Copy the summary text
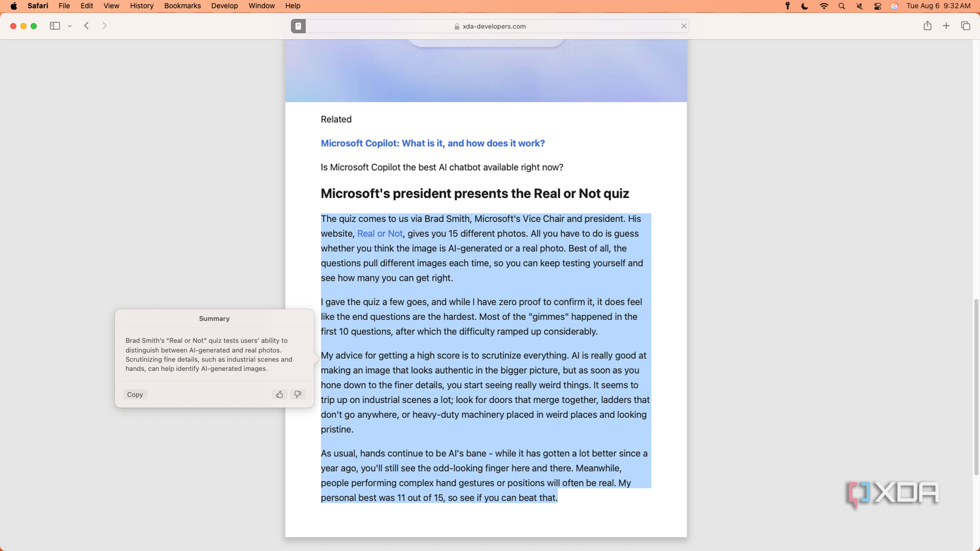The image size is (980, 551). 135,394
